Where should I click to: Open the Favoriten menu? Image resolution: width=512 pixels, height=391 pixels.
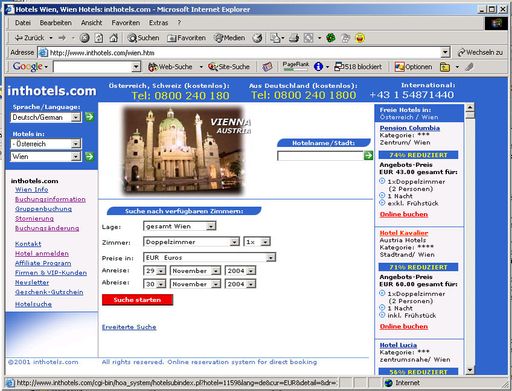pos(126,23)
